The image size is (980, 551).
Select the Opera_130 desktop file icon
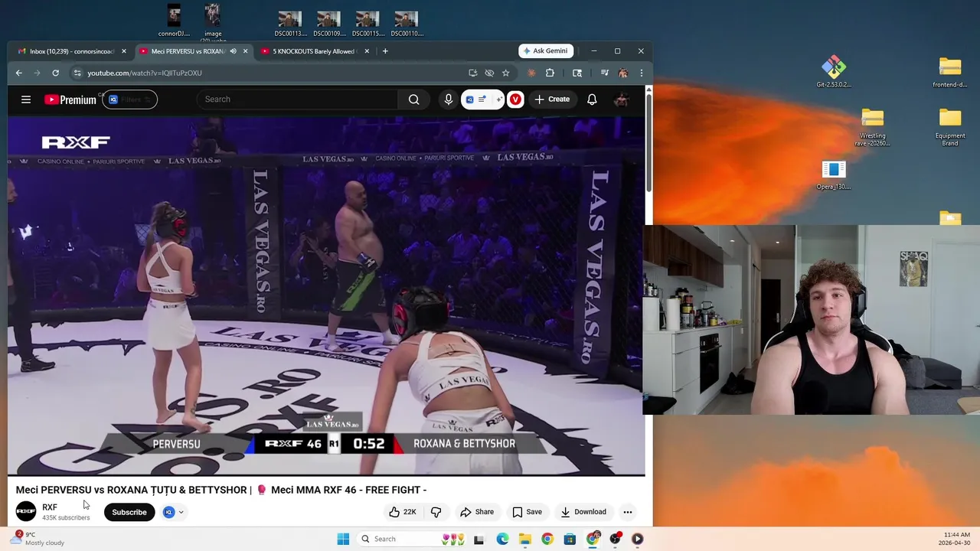click(x=834, y=175)
